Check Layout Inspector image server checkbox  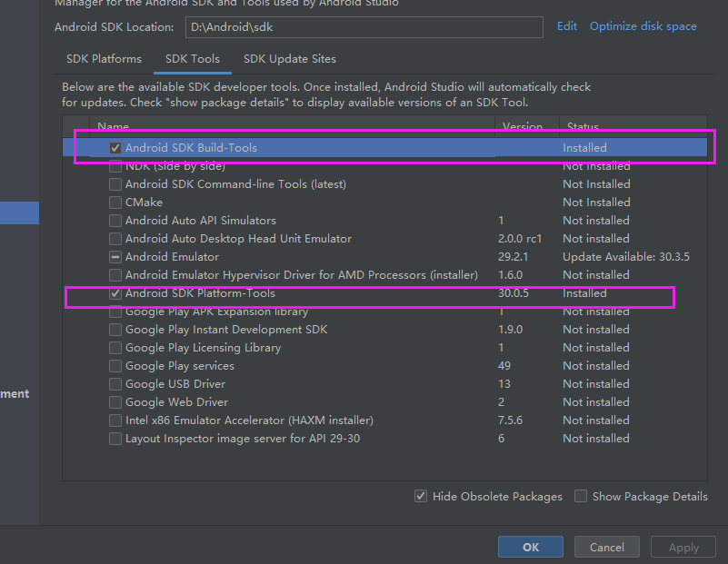[x=115, y=439]
